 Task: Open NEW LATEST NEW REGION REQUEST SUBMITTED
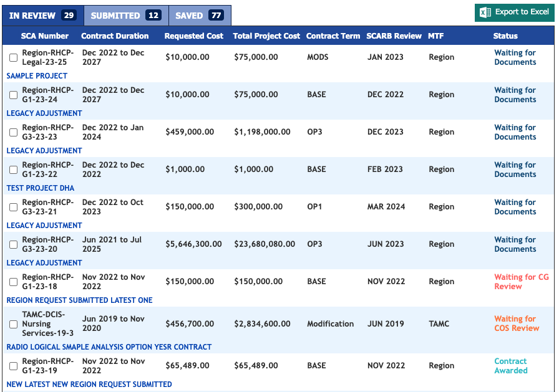(89, 385)
